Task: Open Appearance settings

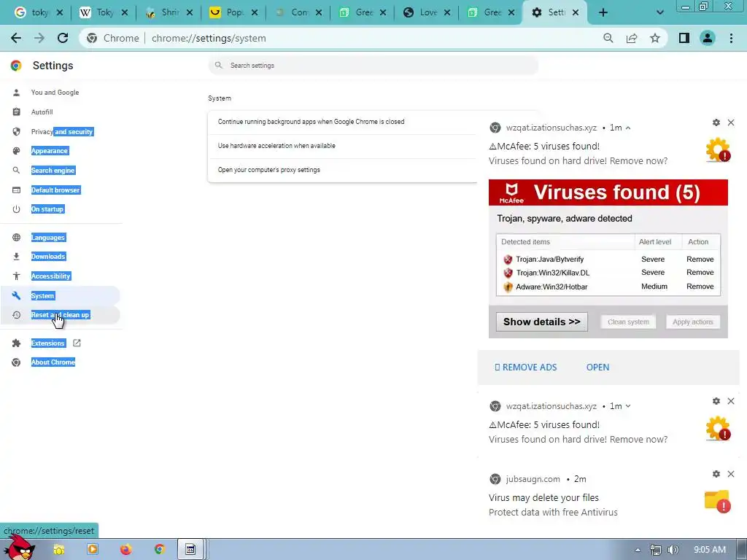Action: coord(50,150)
